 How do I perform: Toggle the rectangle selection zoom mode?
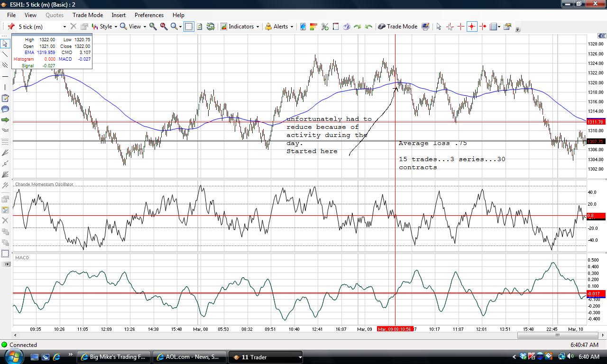tap(189, 27)
